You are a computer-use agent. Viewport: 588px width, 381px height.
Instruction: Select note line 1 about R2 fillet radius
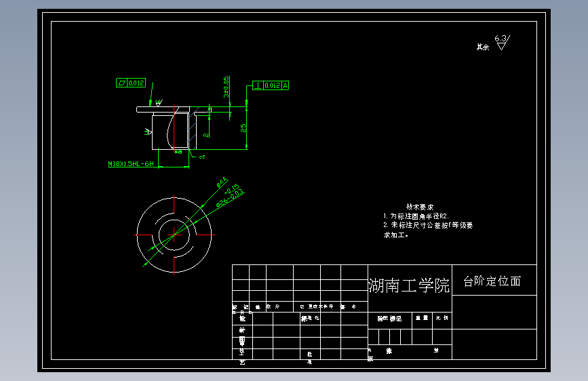pos(416,216)
